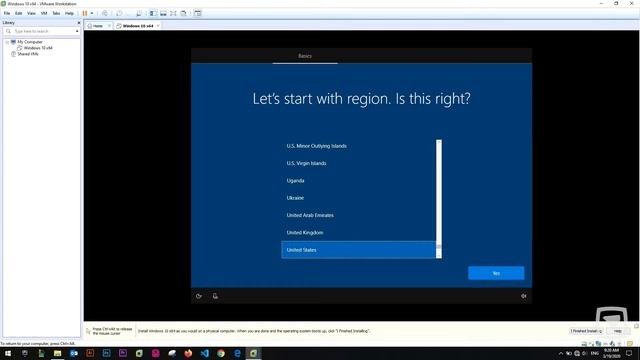Open Visual Studio Code from taskbar

(x=204, y=353)
